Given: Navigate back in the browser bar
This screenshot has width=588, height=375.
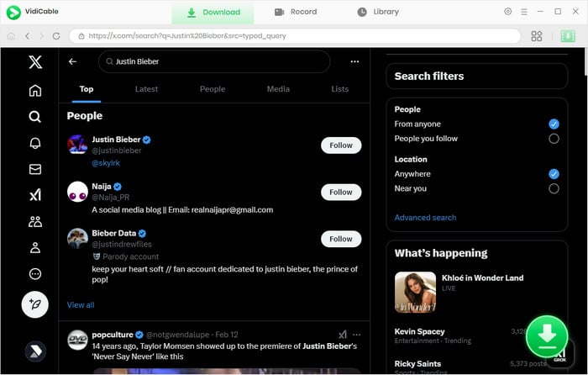Looking at the screenshot, I should [27, 36].
